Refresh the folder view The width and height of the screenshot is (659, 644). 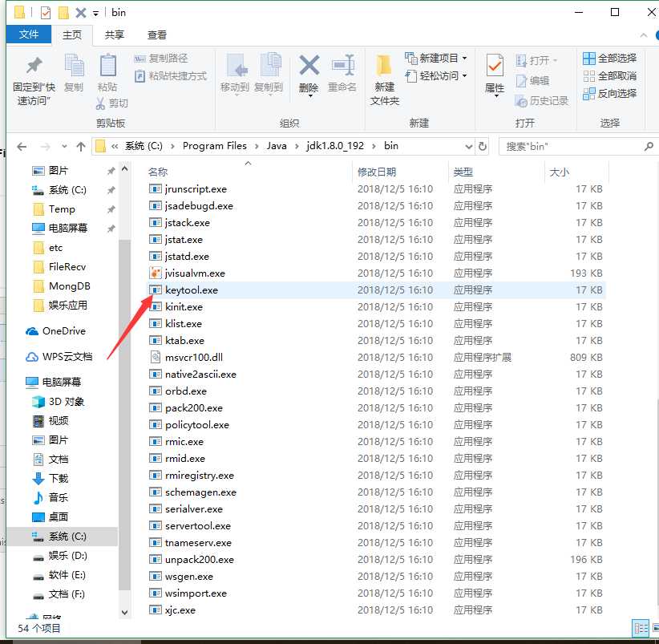click(483, 146)
